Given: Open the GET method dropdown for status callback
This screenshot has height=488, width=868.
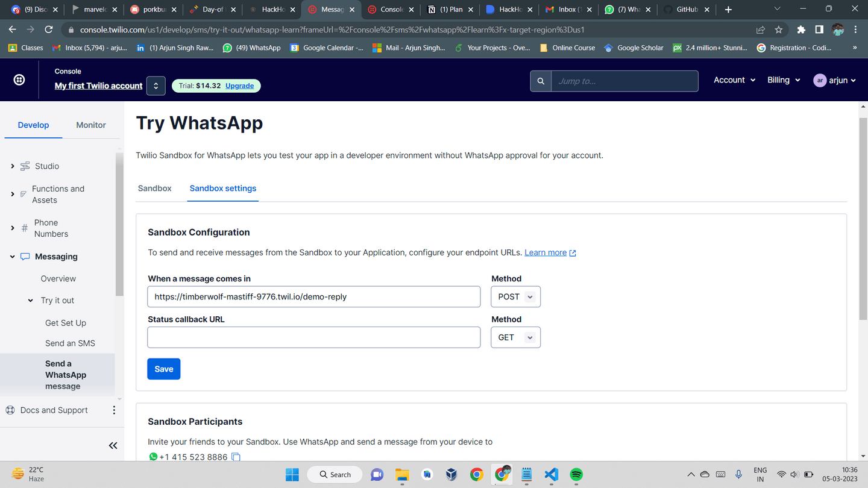Looking at the screenshot, I should (x=516, y=337).
